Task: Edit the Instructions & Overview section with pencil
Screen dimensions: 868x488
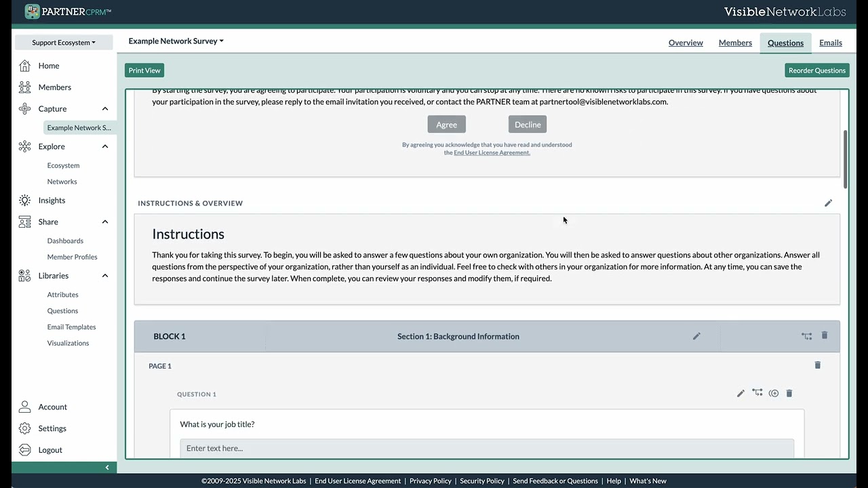Action: coord(828,203)
